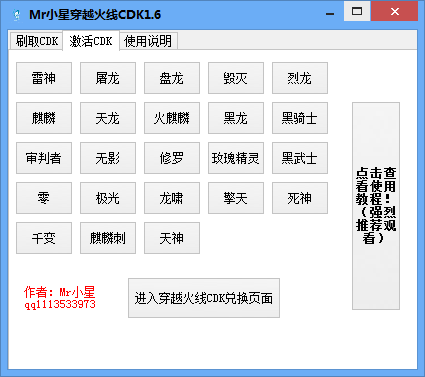Click the 黑骑士 button
425x377 pixels.
[x=300, y=118]
